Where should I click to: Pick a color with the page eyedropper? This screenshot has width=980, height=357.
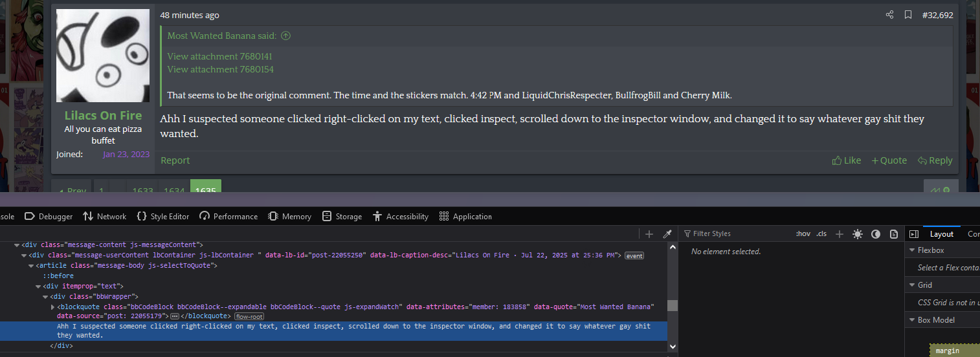coord(667,233)
